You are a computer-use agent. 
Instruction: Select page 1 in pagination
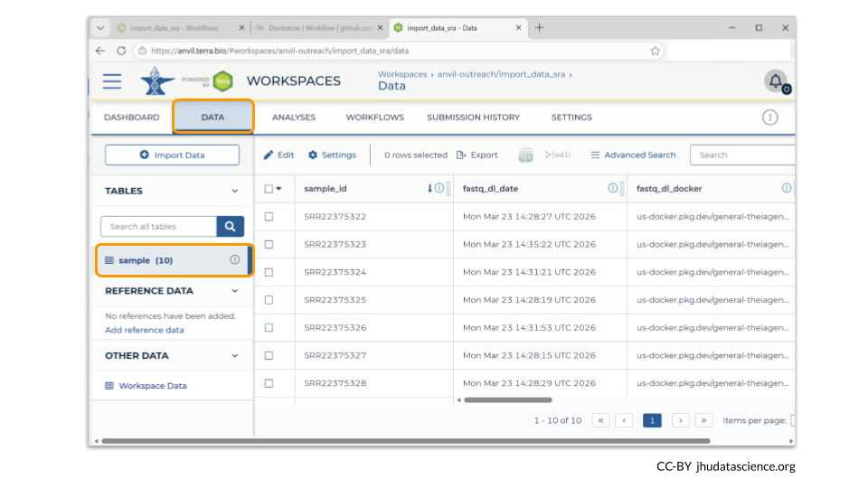click(652, 420)
